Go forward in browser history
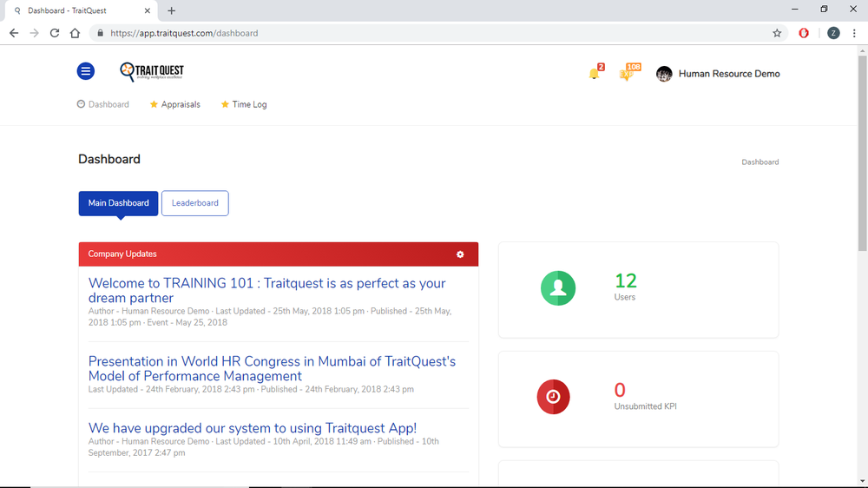The height and width of the screenshot is (488, 868). tap(35, 33)
